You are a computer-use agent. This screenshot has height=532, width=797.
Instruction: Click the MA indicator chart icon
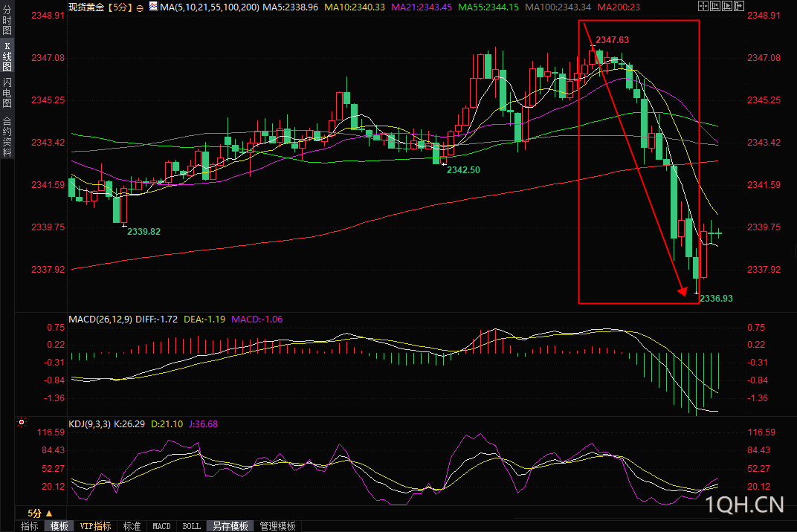[153, 6]
